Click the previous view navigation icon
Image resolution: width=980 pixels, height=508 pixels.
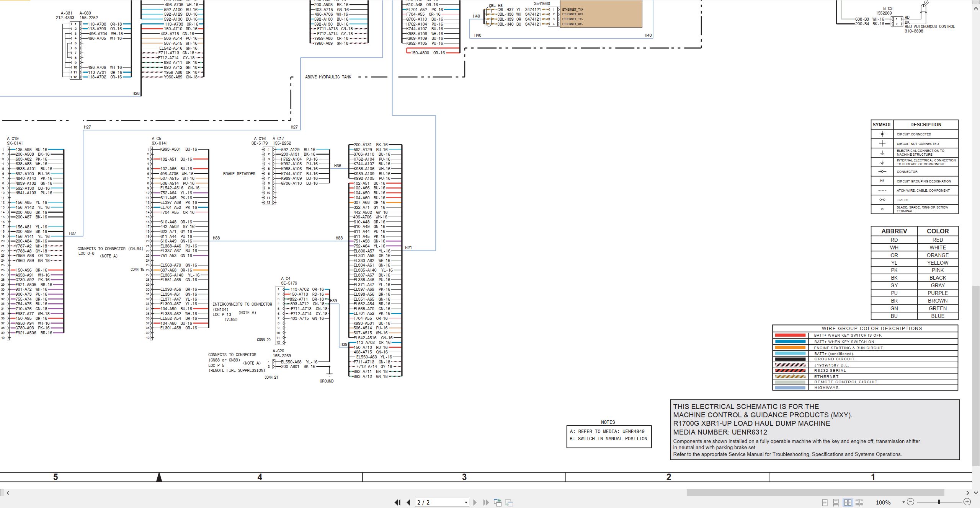click(x=497, y=502)
